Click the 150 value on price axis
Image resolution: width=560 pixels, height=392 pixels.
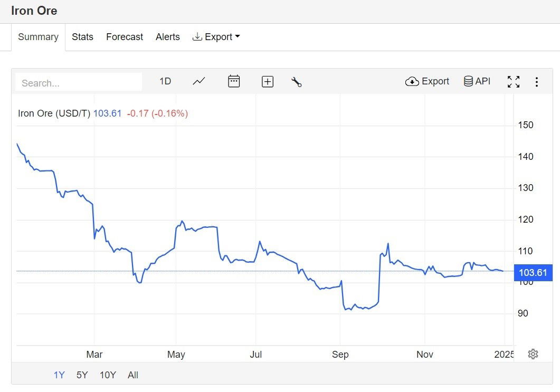525,125
